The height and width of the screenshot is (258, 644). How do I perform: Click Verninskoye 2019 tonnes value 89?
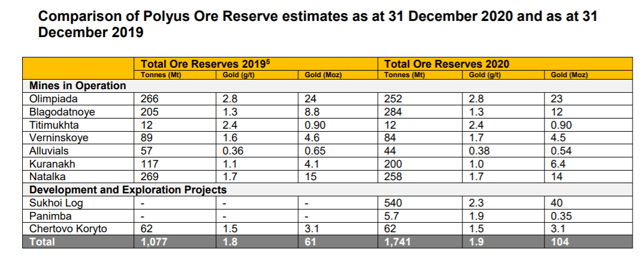147,138
